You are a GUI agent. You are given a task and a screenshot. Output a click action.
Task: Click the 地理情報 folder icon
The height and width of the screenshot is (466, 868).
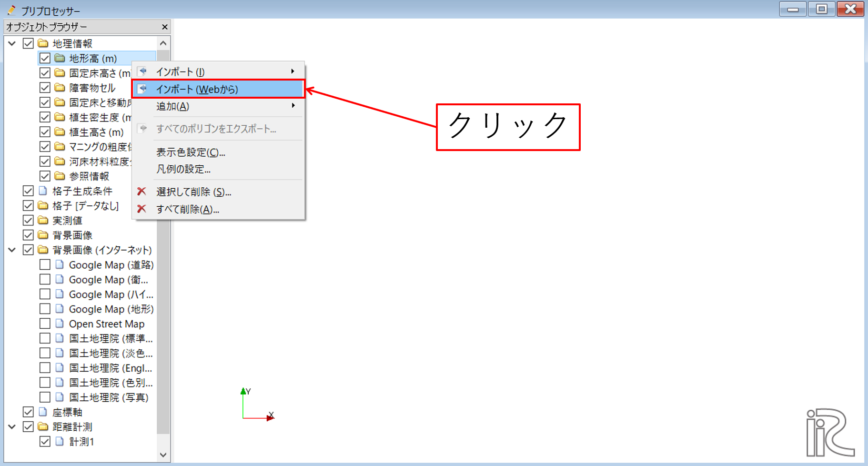(x=43, y=43)
